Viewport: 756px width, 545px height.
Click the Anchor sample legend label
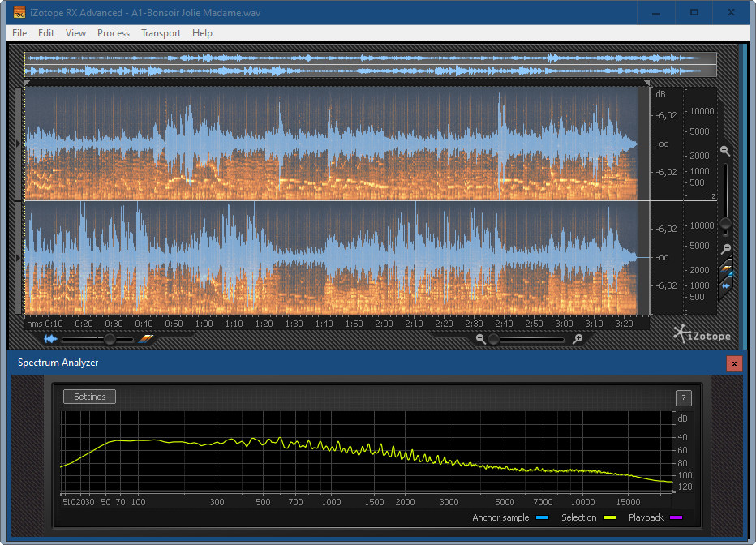tap(500, 517)
